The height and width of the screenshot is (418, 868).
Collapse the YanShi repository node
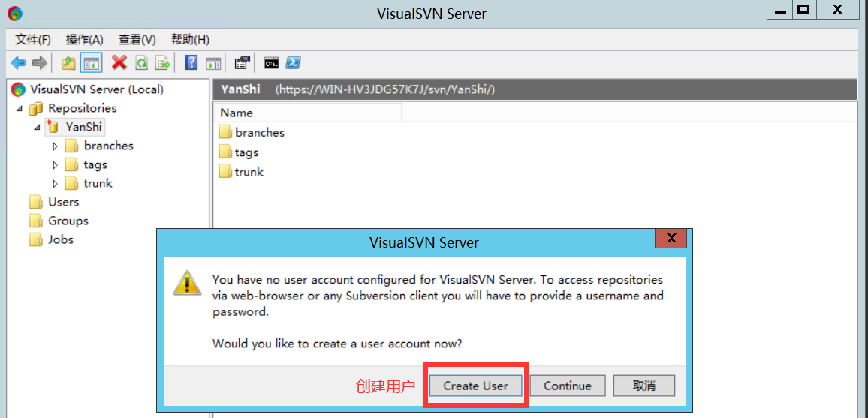tap(37, 127)
